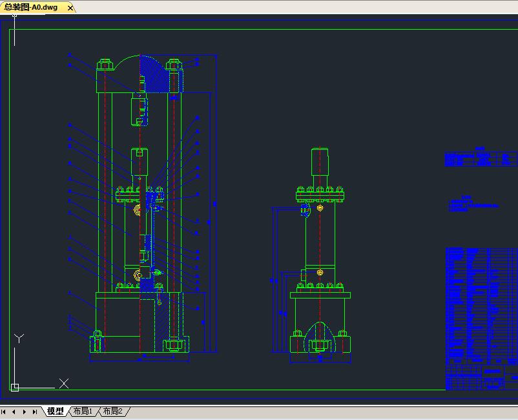Jump to first layout tab arrow
518x420 pixels.
pyautogui.click(x=4, y=412)
